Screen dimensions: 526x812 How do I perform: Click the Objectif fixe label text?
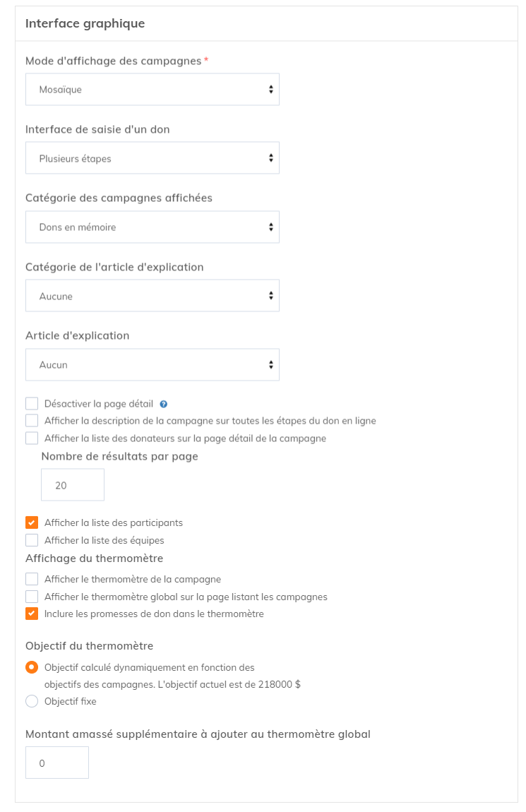(x=70, y=702)
